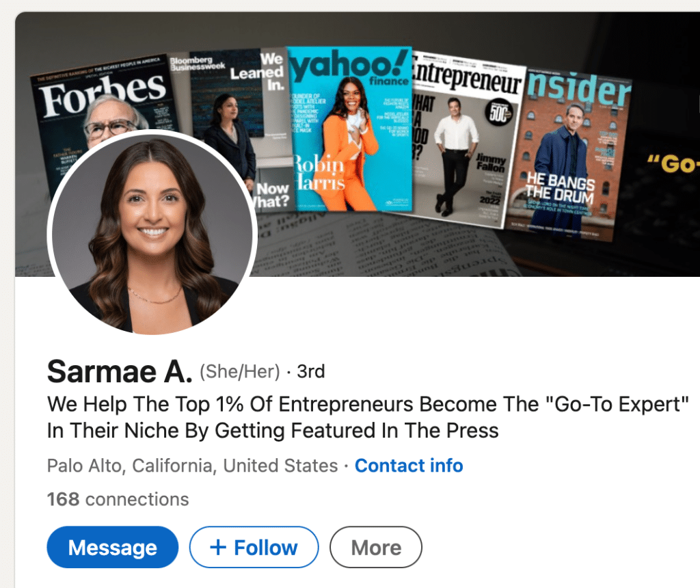The width and height of the screenshot is (700, 588).
Task: Click the Jimmy Fallon label on Entrepreneur cover
Action: click(490, 163)
